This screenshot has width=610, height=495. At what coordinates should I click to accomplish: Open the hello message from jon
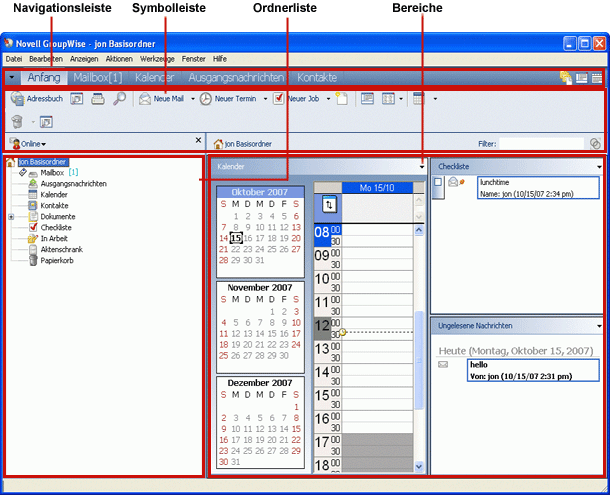(533, 370)
